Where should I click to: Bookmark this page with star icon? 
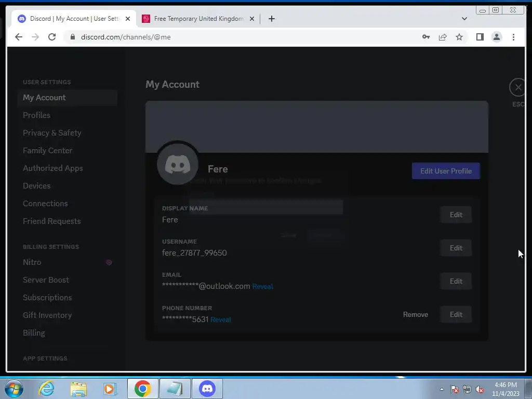tap(459, 37)
